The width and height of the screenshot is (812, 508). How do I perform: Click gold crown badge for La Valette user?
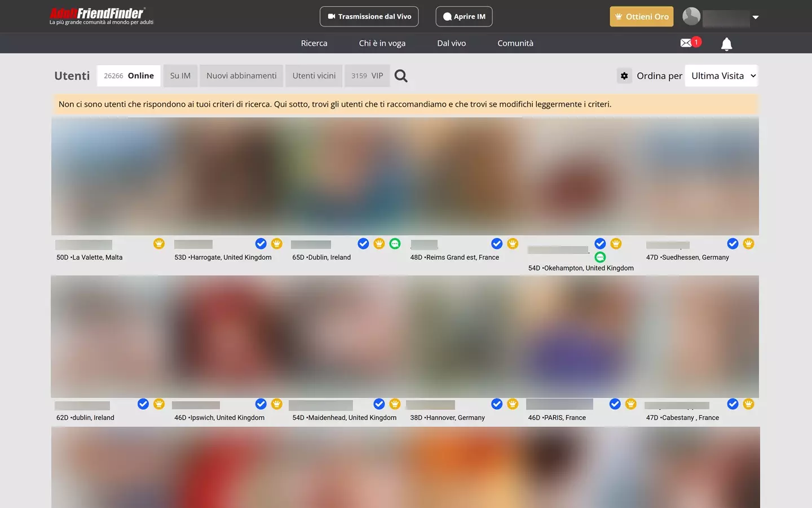(x=159, y=243)
